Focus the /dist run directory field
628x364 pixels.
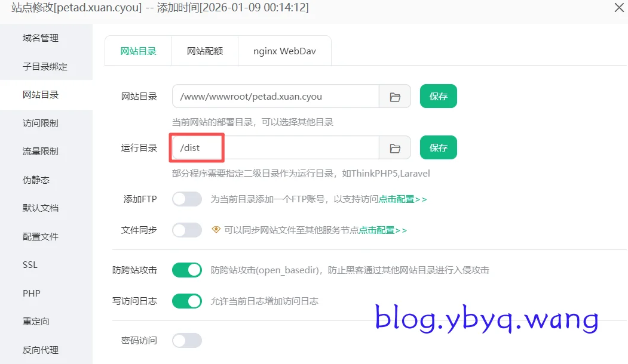click(275, 147)
